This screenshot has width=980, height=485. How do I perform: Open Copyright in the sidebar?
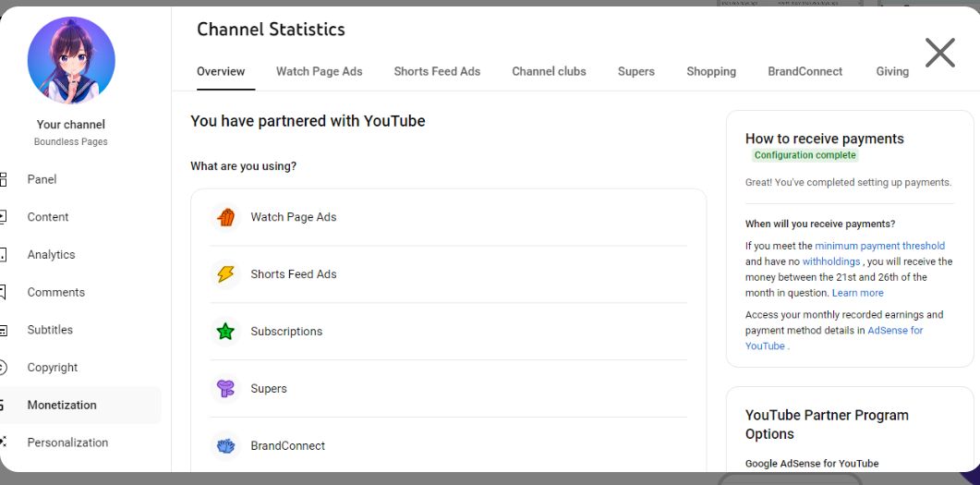[53, 368]
